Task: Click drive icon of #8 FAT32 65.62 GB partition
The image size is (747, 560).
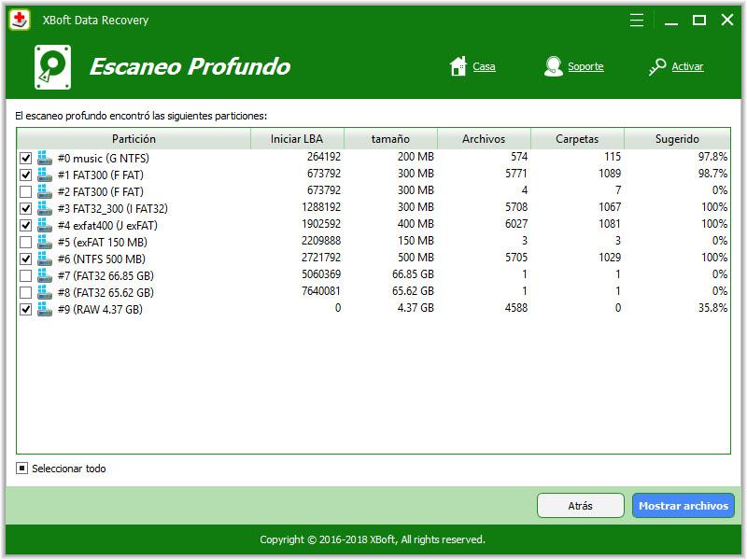Action: [44, 292]
